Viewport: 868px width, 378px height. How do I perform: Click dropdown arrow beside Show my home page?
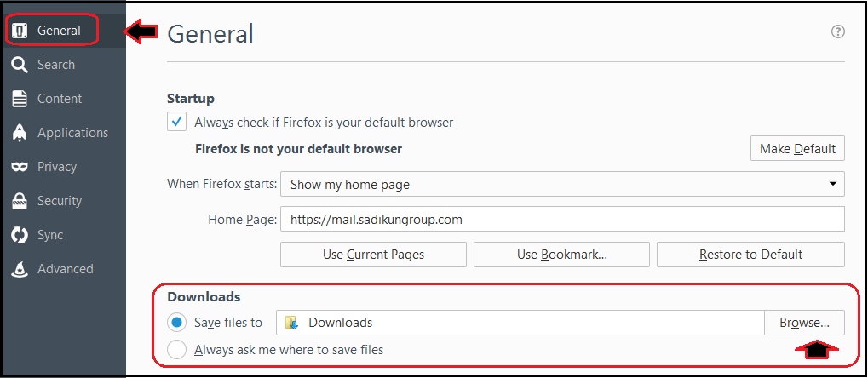(x=832, y=184)
